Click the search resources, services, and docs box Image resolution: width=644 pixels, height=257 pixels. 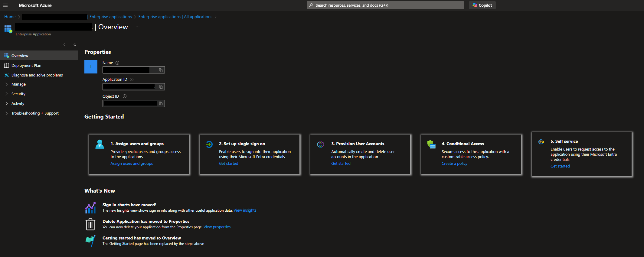(385, 5)
